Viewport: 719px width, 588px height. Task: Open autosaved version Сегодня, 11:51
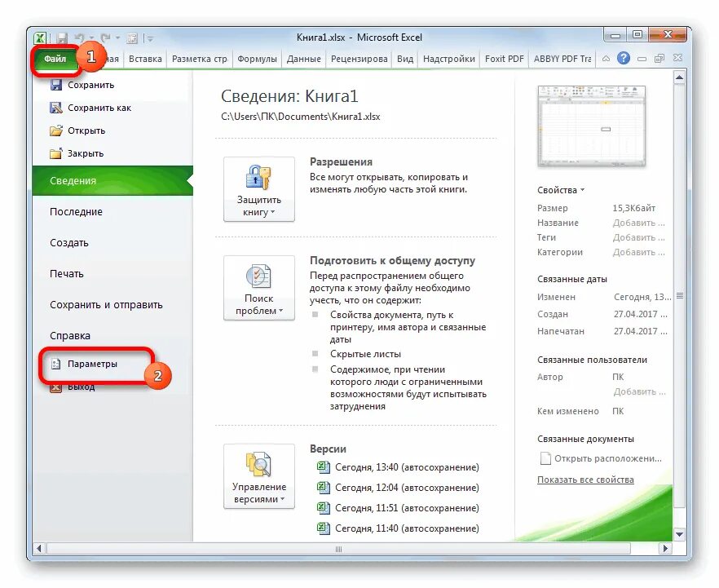click(x=398, y=508)
